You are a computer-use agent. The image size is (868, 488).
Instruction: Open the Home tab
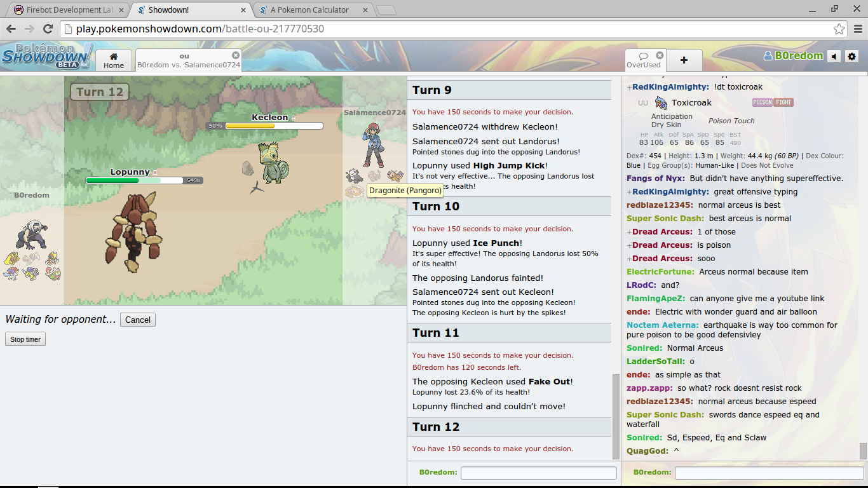point(114,60)
